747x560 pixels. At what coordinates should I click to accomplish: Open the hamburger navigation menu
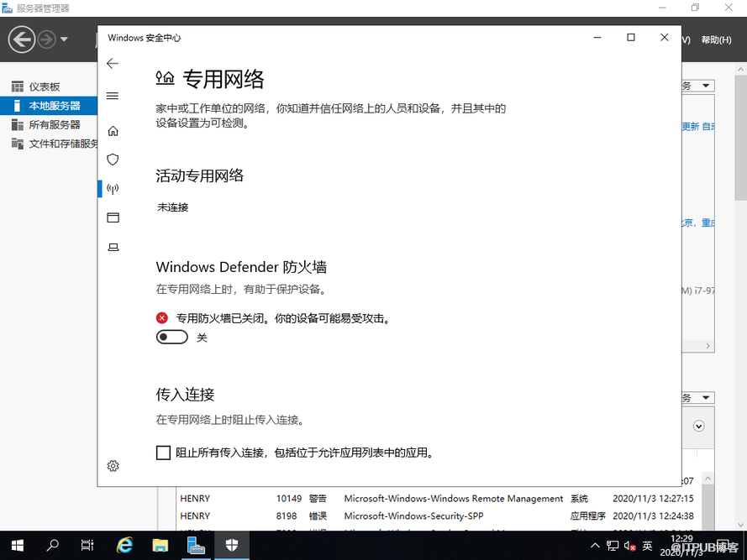coord(113,96)
